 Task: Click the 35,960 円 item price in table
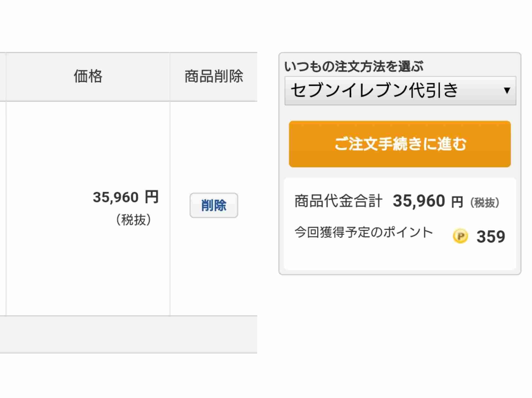126,197
